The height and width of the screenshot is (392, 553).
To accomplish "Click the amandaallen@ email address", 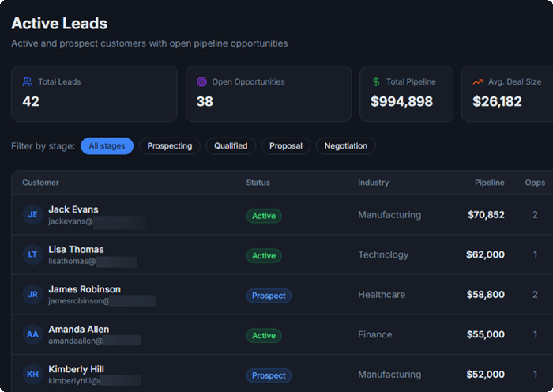I will (76, 341).
